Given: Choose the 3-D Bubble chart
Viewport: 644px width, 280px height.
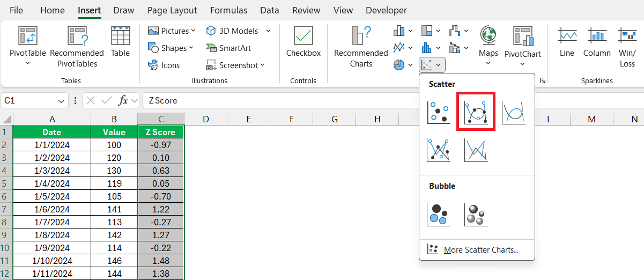Looking at the screenshot, I should [x=476, y=213].
